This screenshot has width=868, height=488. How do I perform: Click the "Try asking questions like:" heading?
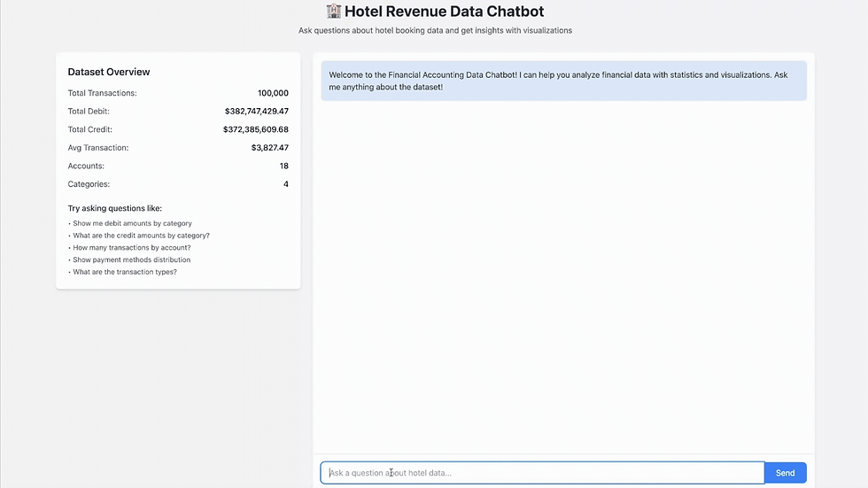pos(115,208)
